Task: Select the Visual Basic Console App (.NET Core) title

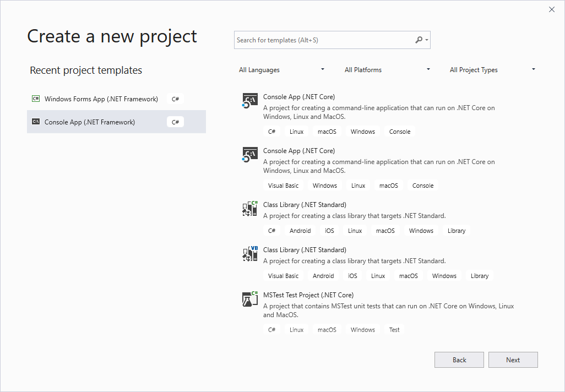Action: click(299, 151)
